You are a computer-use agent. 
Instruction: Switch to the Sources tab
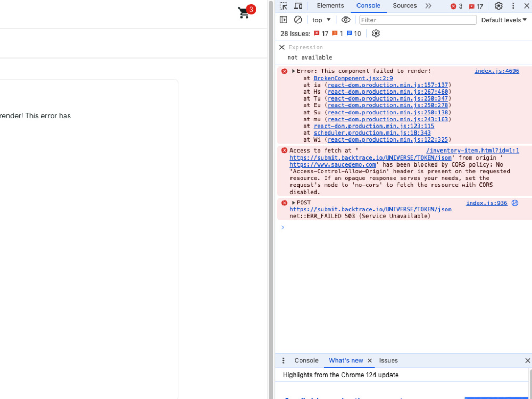point(404,6)
